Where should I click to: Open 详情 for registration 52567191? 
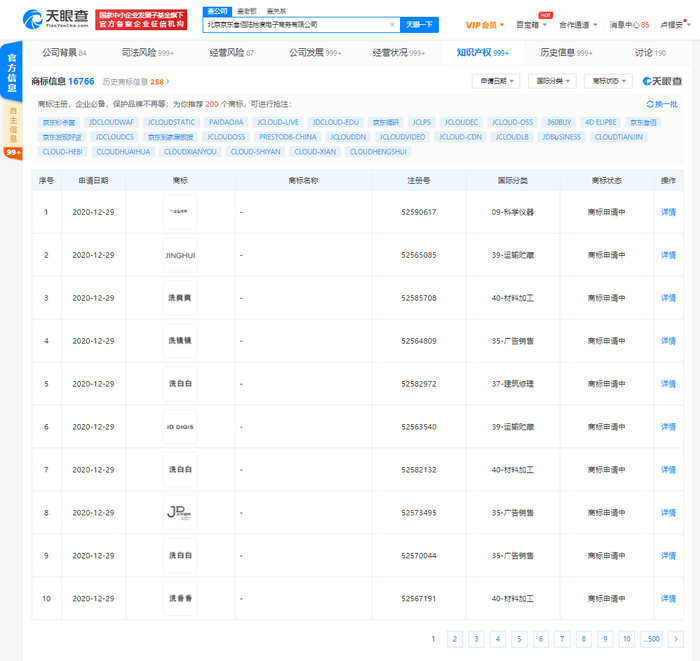(x=668, y=599)
